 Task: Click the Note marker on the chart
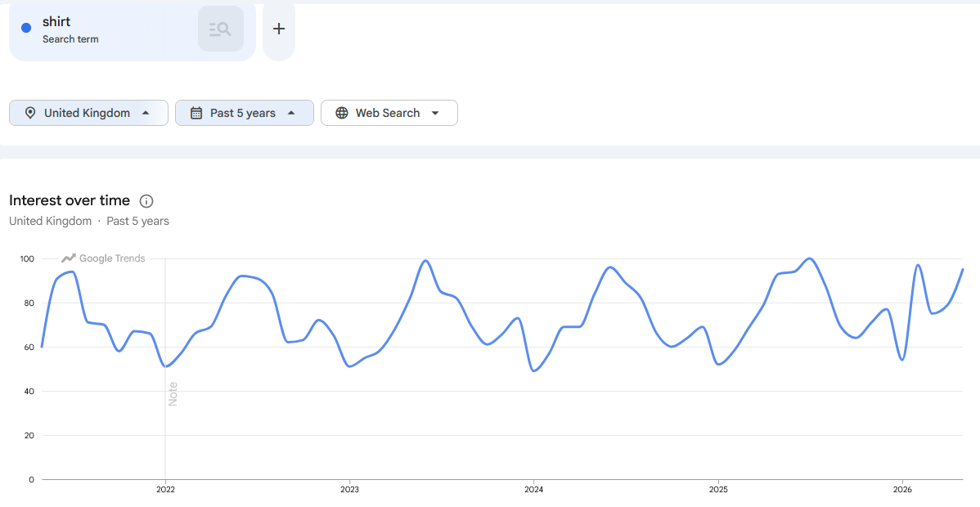[173, 394]
